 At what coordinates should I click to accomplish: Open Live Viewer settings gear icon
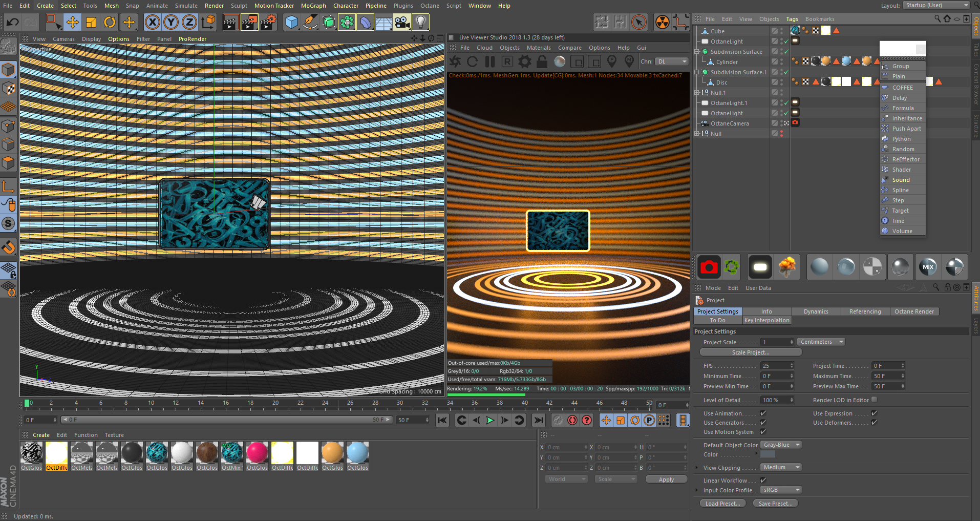coord(525,61)
